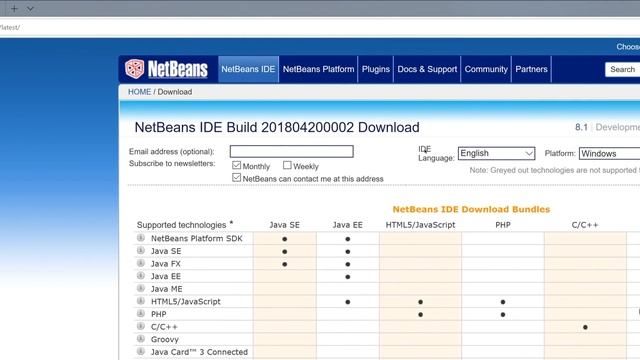This screenshot has width=640, height=360.
Task: Click the Java EE bundle column header
Action: pos(347,225)
